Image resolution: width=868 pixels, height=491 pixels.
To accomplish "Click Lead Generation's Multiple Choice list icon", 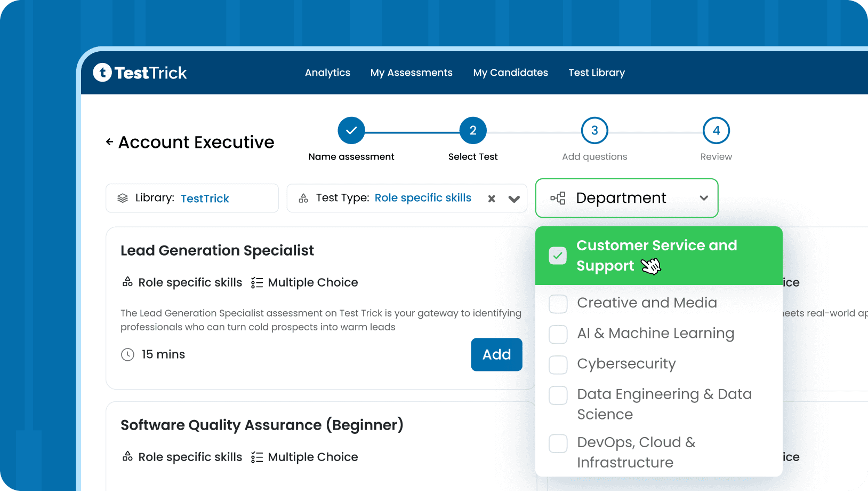I will pyautogui.click(x=257, y=282).
